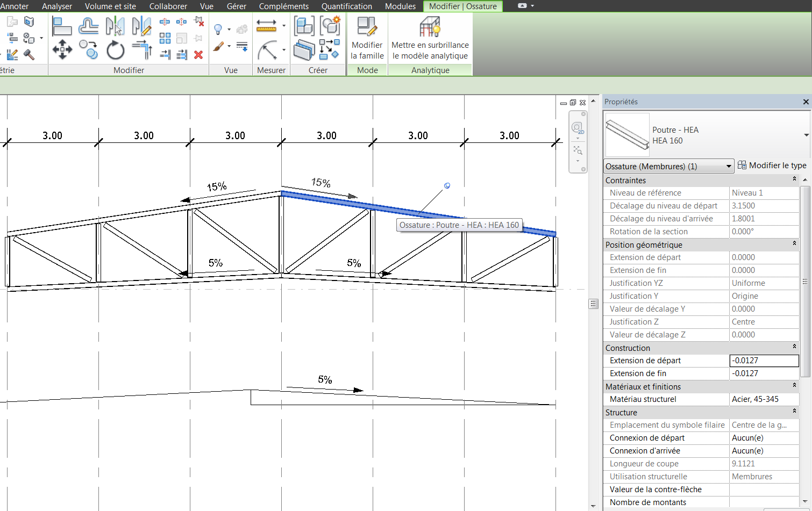
Task: Switch to the Gérer tab
Action: click(x=237, y=6)
